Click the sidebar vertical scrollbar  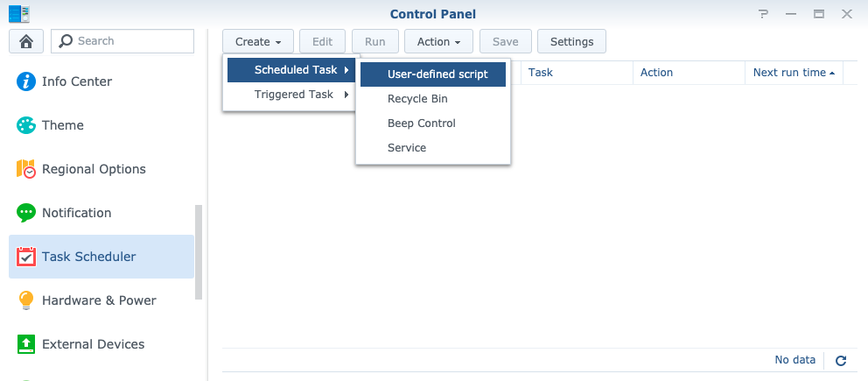tap(199, 254)
